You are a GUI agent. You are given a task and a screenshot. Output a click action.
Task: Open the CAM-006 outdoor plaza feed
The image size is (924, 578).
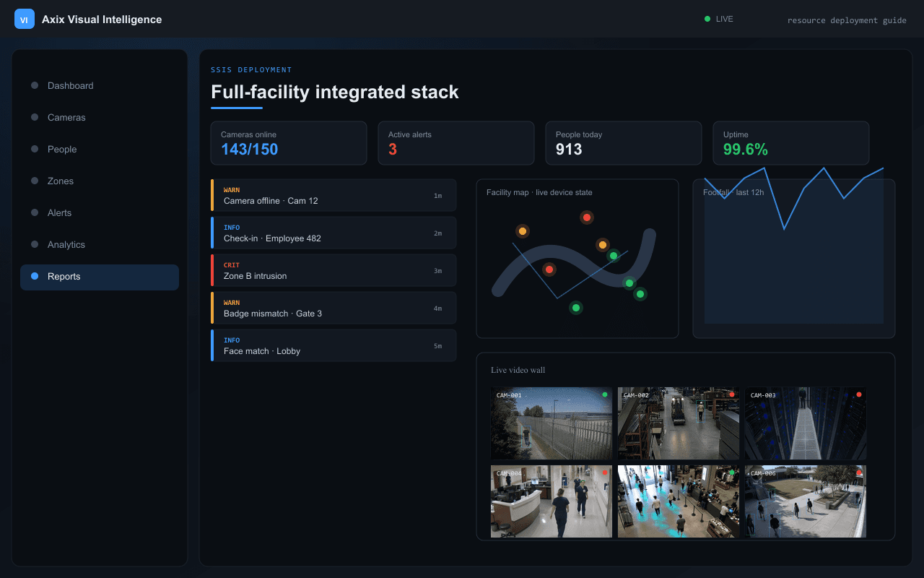806,501
